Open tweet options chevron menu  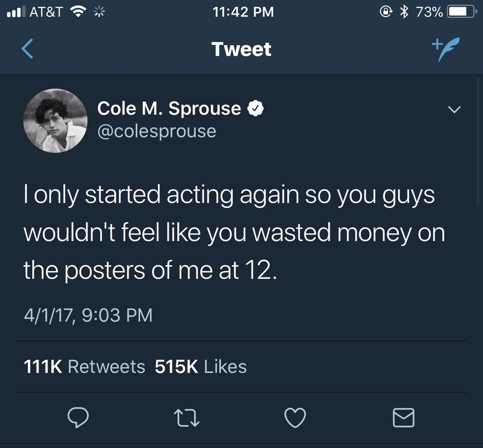(x=454, y=109)
